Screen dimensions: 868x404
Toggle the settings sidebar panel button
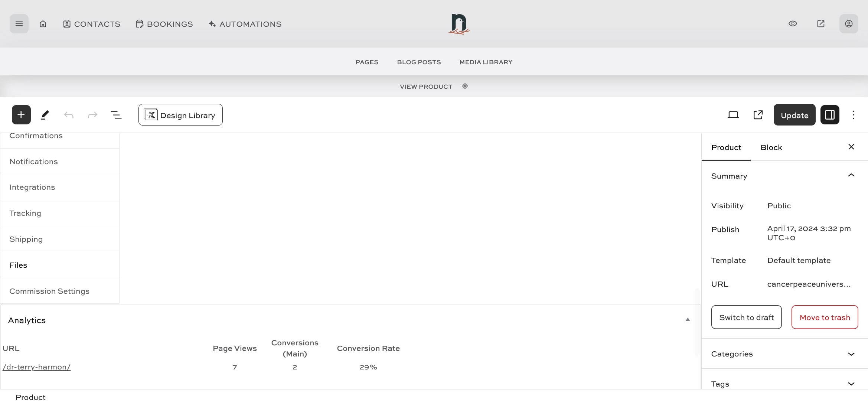829,115
